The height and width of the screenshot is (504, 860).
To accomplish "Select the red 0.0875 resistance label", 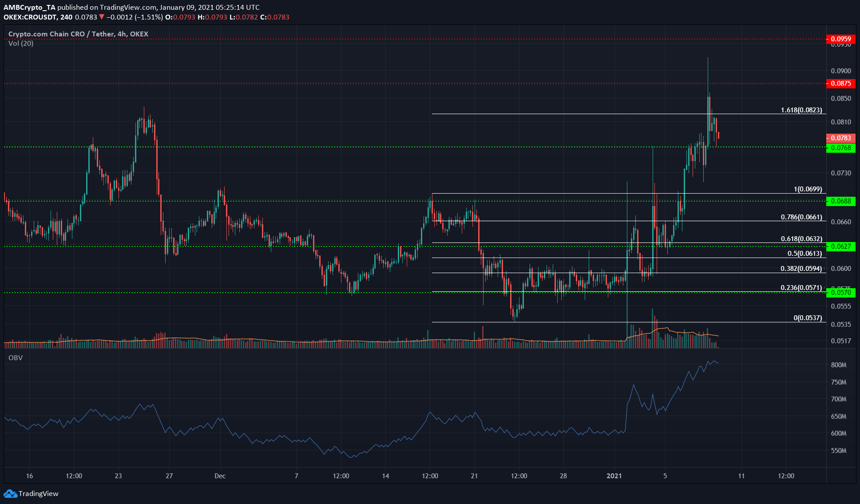I will 840,83.
